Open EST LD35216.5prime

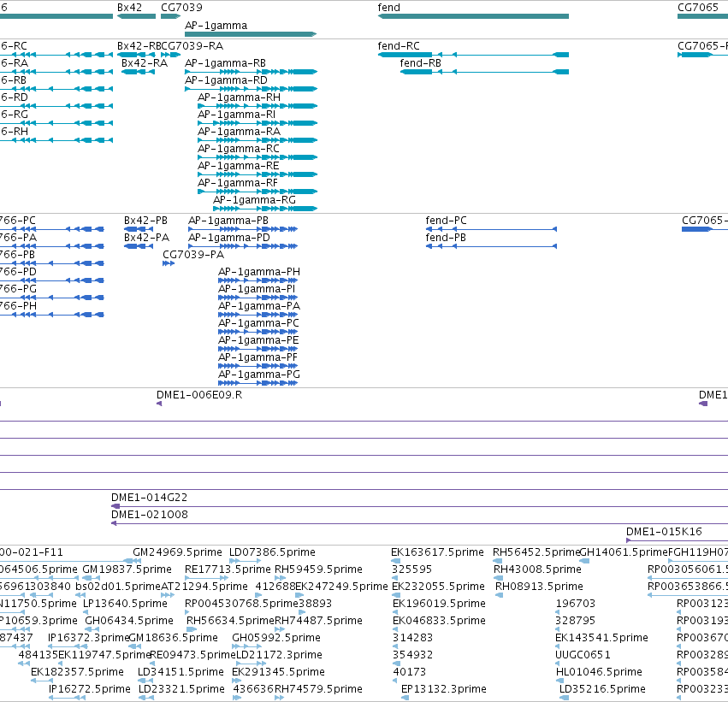(602, 689)
